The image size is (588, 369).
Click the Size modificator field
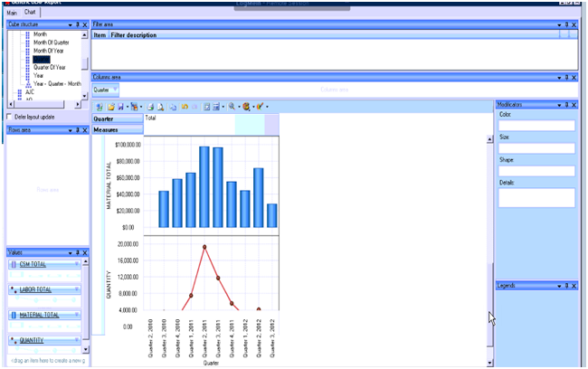tap(536, 148)
